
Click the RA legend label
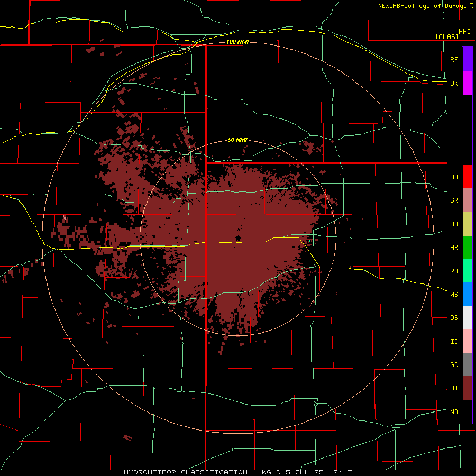point(454,271)
